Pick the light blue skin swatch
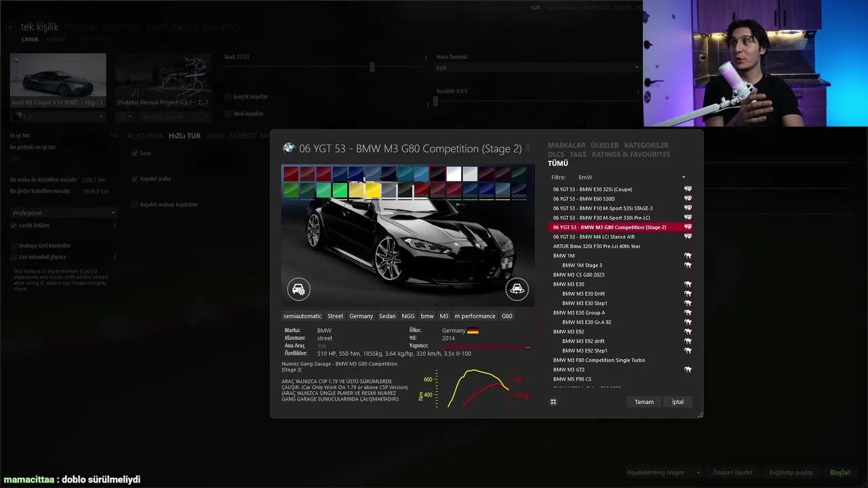Screen dimensions: 868x488 point(421,174)
